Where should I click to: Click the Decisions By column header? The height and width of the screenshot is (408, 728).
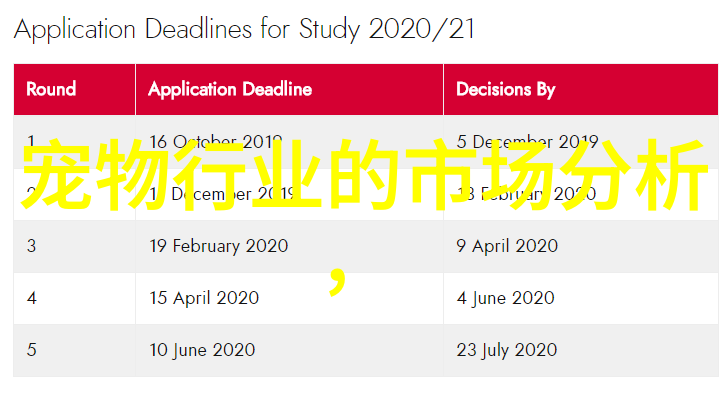[581, 89]
